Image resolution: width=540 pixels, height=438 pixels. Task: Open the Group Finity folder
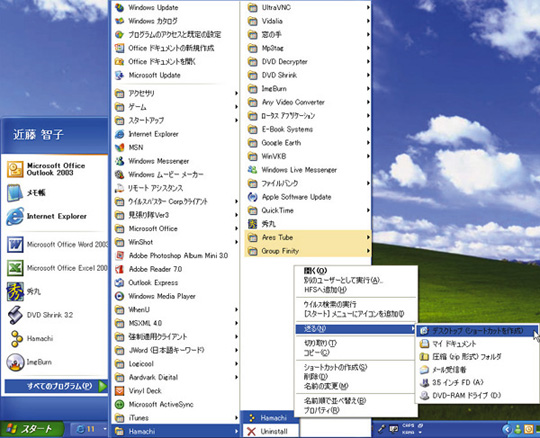(x=308, y=251)
